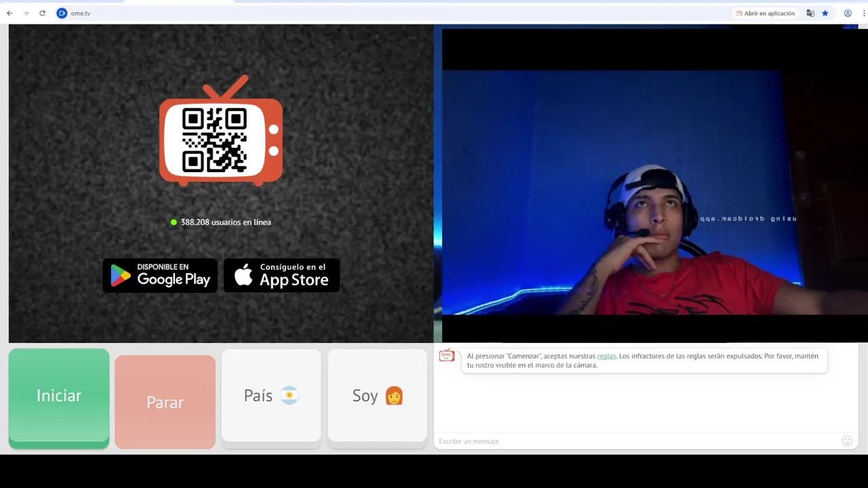Open the emoji picker smiley
Viewport: 868px width, 488px height.
point(847,441)
